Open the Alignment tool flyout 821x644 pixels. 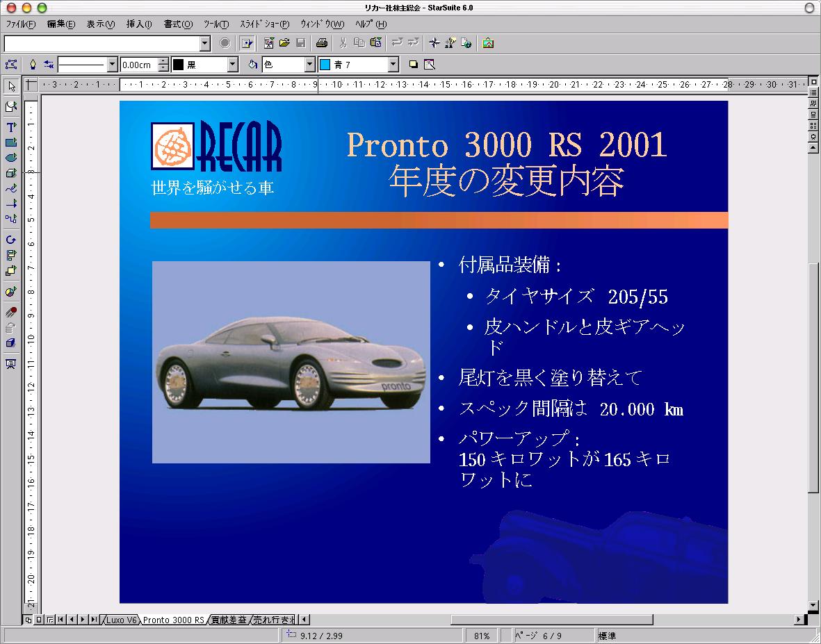tap(11, 255)
